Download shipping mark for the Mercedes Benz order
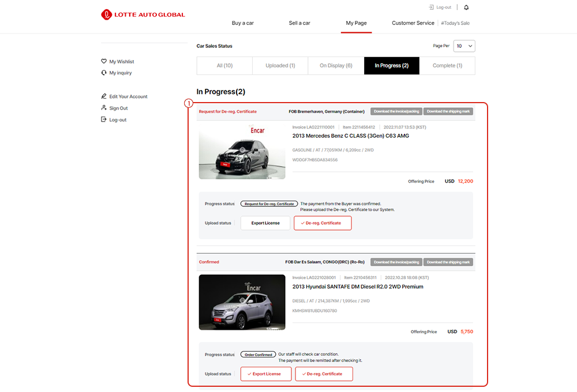The width and height of the screenshot is (577, 392). (448, 111)
